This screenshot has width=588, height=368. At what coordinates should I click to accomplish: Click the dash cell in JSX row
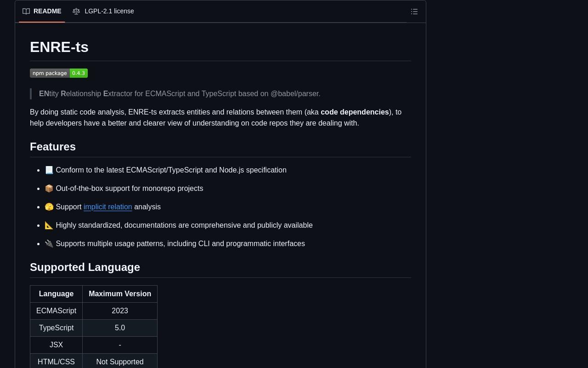click(x=120, y=345)
